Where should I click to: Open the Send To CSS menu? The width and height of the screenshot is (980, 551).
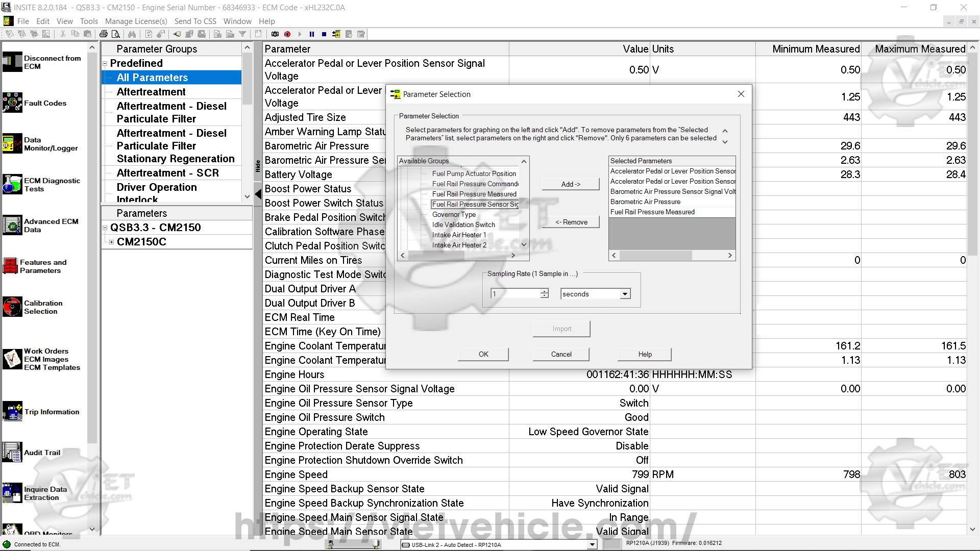(195, 21)
